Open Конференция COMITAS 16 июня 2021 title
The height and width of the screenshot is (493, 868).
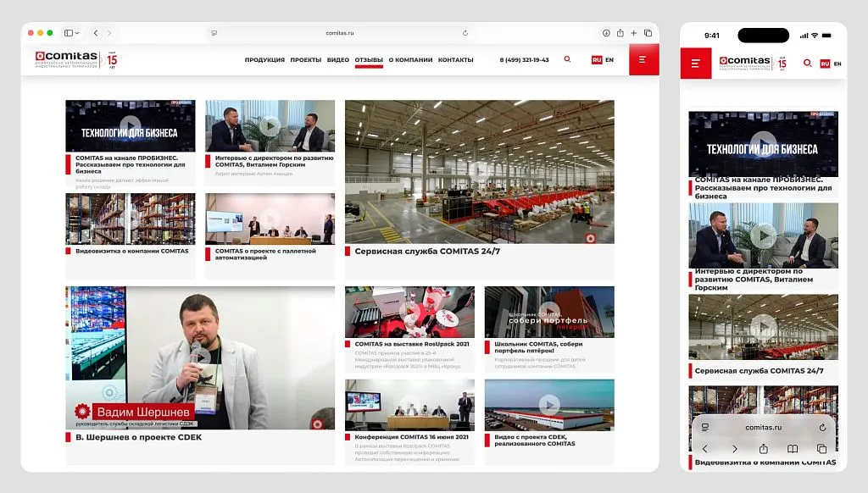(411, 437)
